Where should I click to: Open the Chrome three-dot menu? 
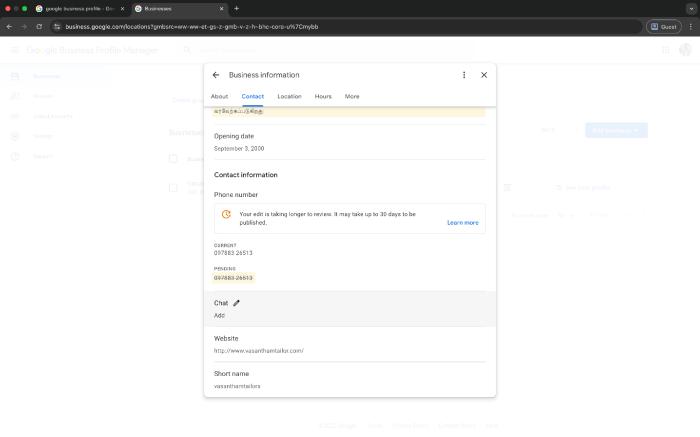point(690,26)
